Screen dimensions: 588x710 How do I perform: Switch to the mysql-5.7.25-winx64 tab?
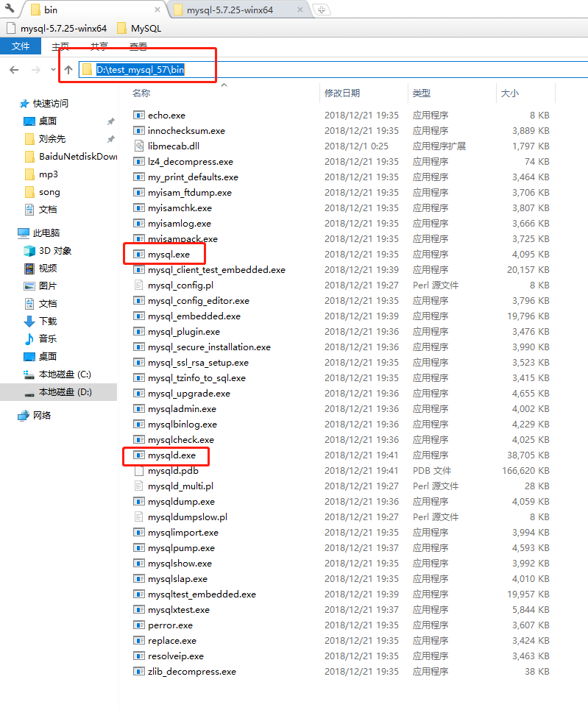240,10
